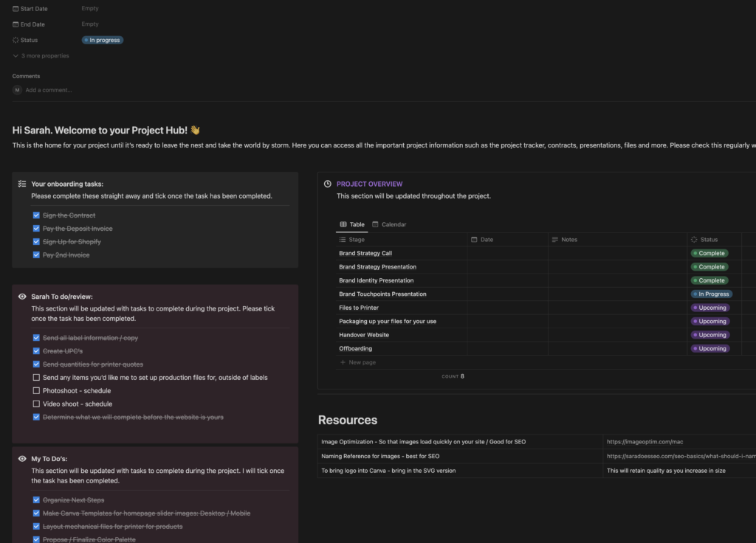Click the eye icon beside Sarah To do/review
This screenshot has width=756, height=543.
(22, 297)
